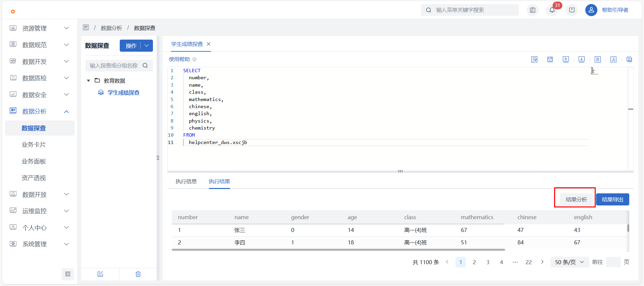Click the jump-to-page input field
Screen dimensions: 644x286
click(613, 262)
